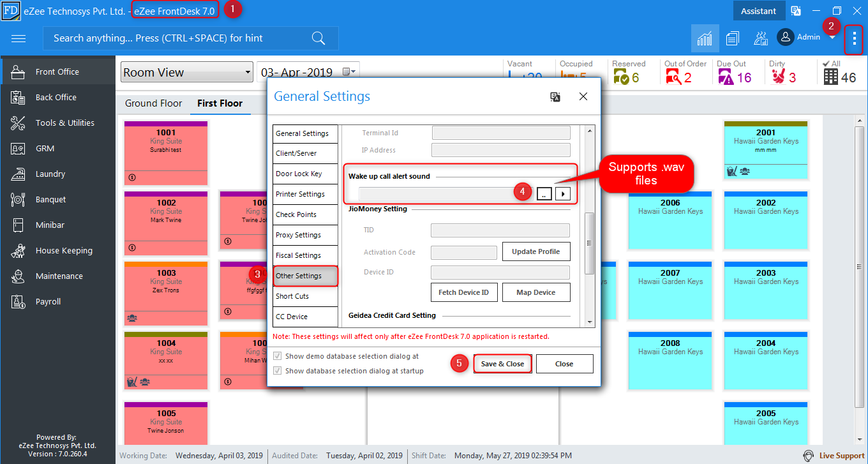
Task: Open GRM module
Action: point(57,148)
